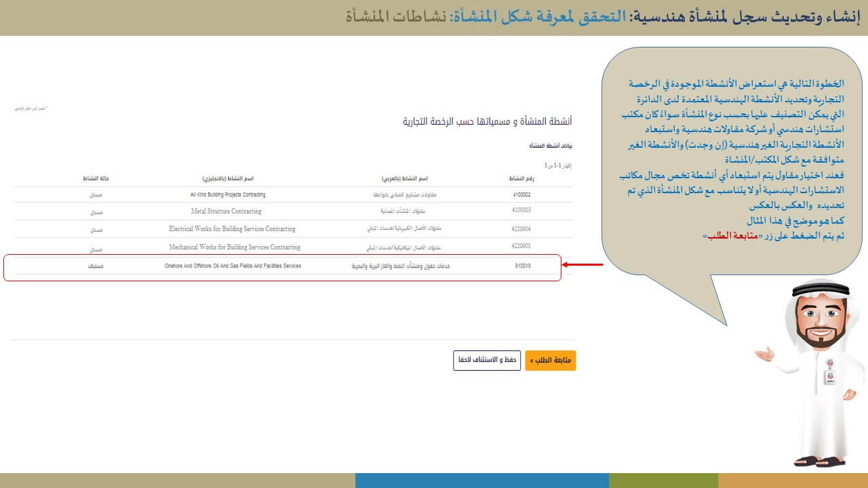Click the اسم النشاط (بالعربي) column header

(406, 178)
